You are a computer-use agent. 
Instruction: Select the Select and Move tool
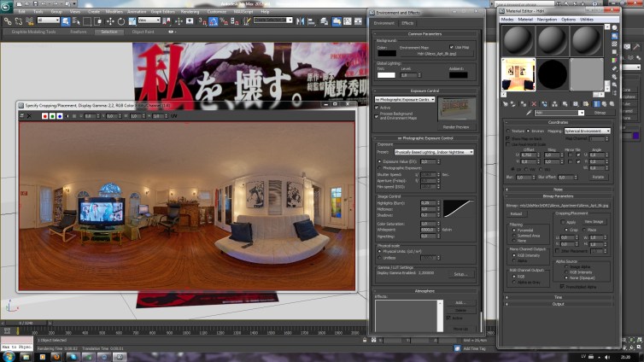[108, 20]
